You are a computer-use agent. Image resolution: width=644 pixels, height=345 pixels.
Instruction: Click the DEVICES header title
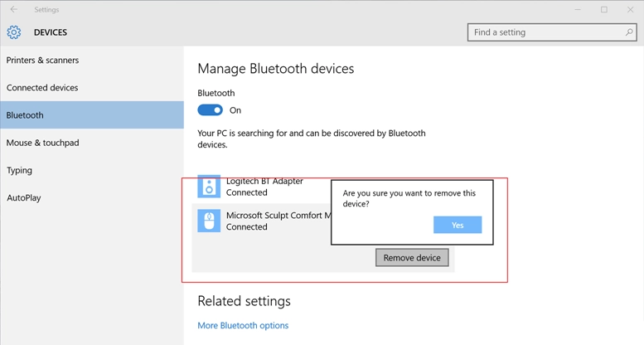click(51, 32)
